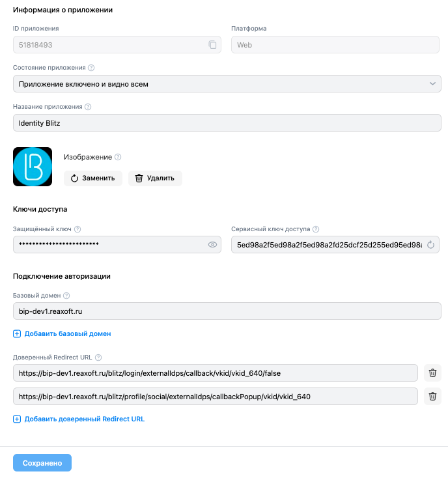Show hint for service access key
The image size is (448, 478).
tap(316, 229)
